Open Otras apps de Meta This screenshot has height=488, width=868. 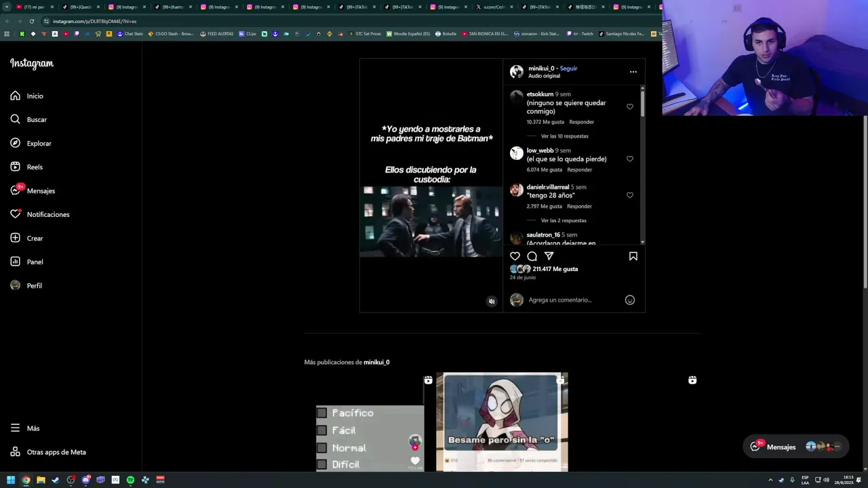click(48, 452)
